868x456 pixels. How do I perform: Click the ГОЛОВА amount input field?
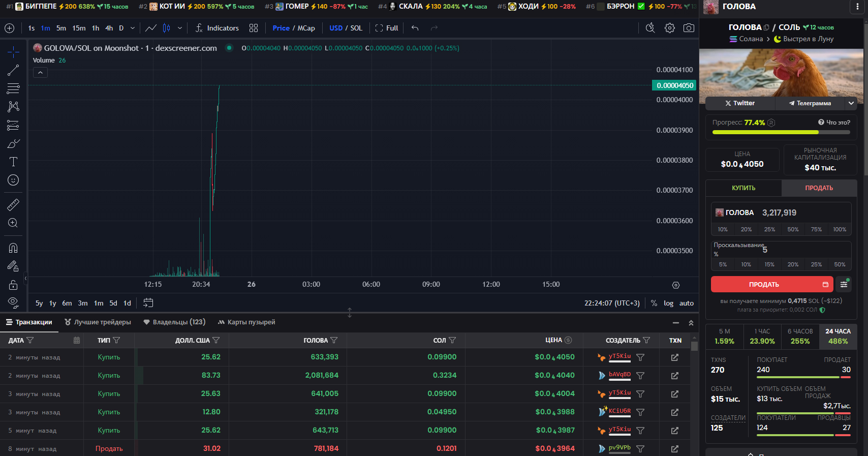(x=803, y=212)
